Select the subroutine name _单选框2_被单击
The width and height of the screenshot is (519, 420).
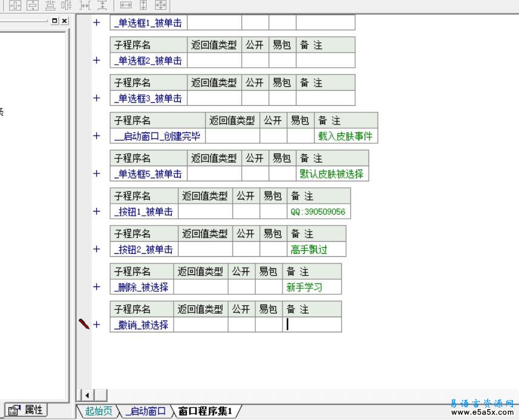click(x=148, y=60)
